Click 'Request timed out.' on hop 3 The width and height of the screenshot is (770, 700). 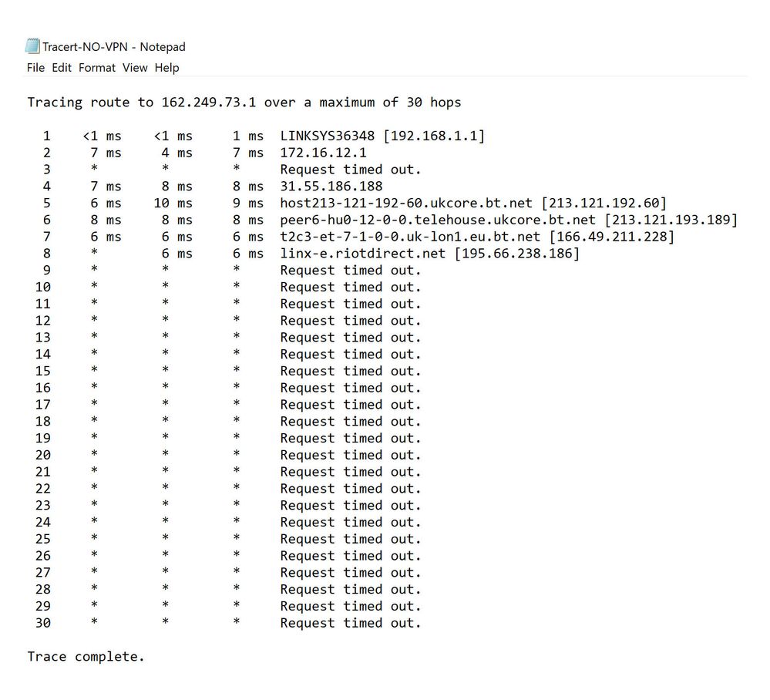[351, 170]
